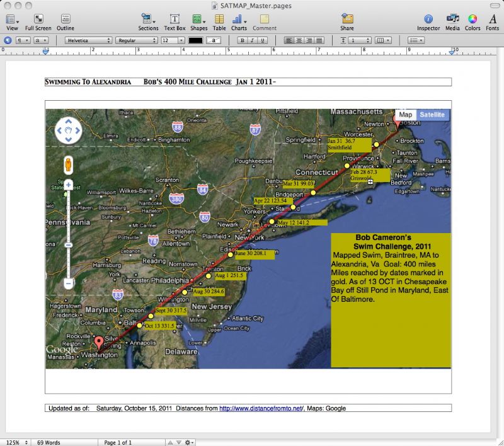
Task: Toggle bold formatting
Action: click(x=243, y=40)
